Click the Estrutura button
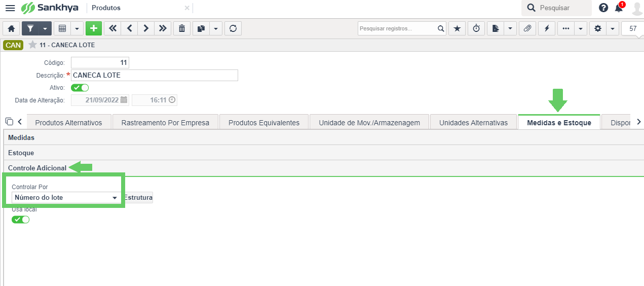The height and width of the screenshot is (286, 644). (x=138, y=197)
